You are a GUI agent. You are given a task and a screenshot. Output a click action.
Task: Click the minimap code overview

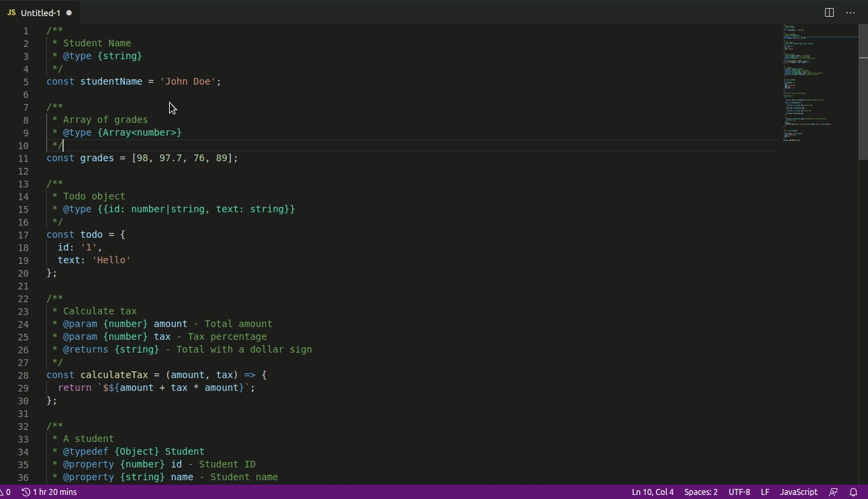click(820, 84)
